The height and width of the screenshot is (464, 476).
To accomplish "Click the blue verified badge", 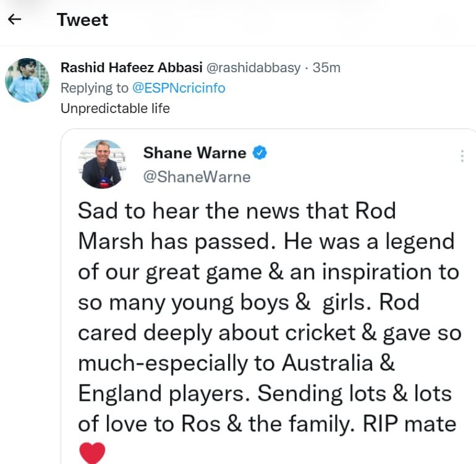I will tap(260, 153).
